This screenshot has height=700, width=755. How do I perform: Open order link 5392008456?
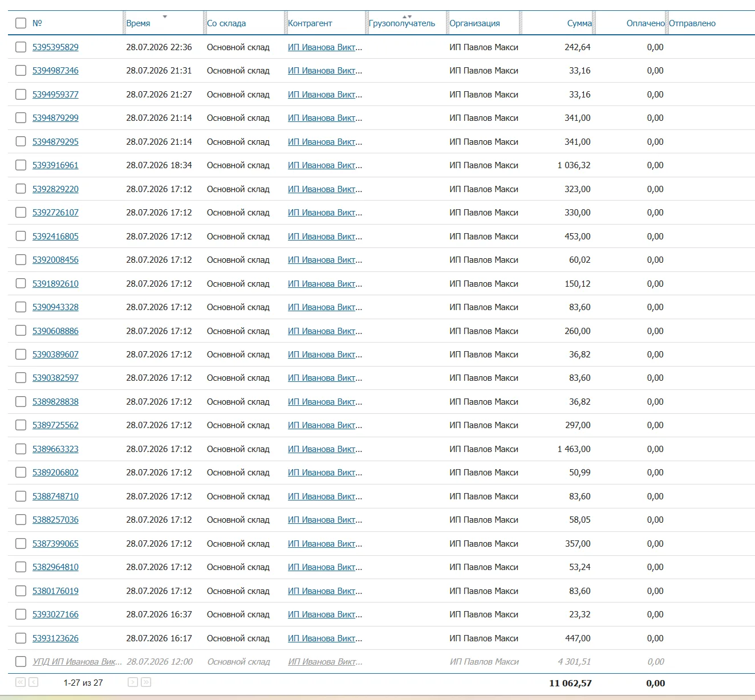(x=55, y=260)
